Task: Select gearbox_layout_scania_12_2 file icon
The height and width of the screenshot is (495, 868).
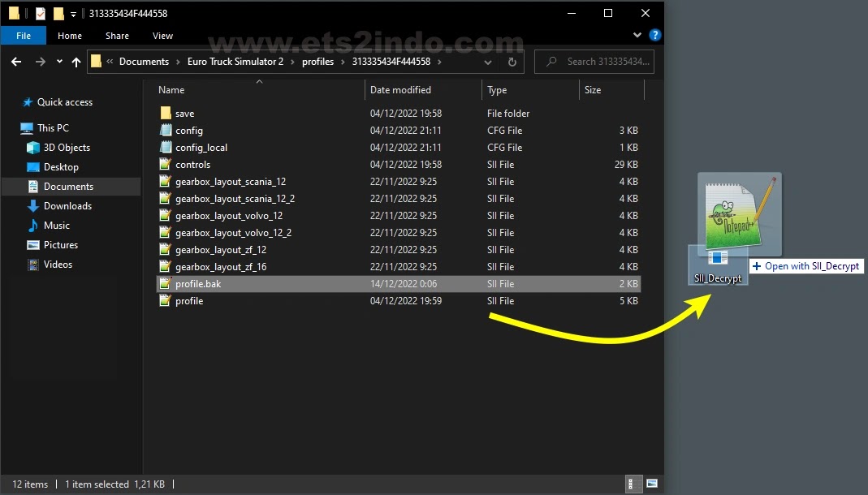Action: click(x=165, y=199)
